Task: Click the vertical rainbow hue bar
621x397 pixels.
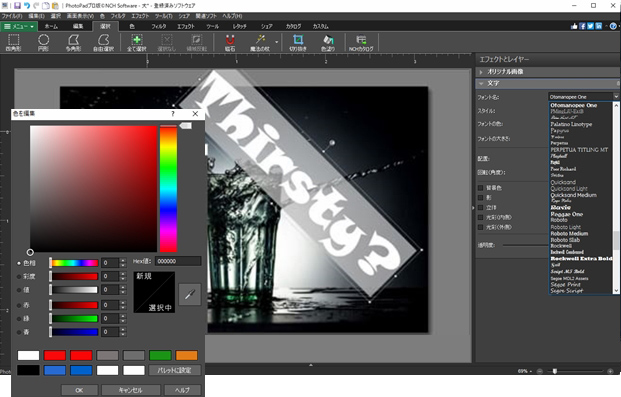Action: point(168,189)
